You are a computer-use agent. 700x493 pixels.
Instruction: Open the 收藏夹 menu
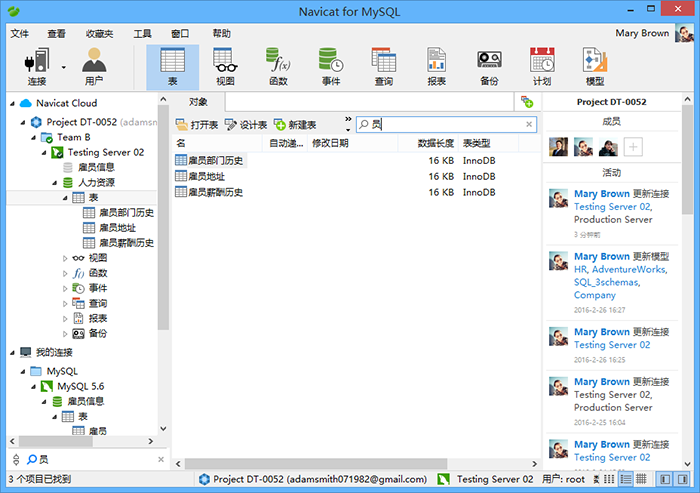pos(99,33)
